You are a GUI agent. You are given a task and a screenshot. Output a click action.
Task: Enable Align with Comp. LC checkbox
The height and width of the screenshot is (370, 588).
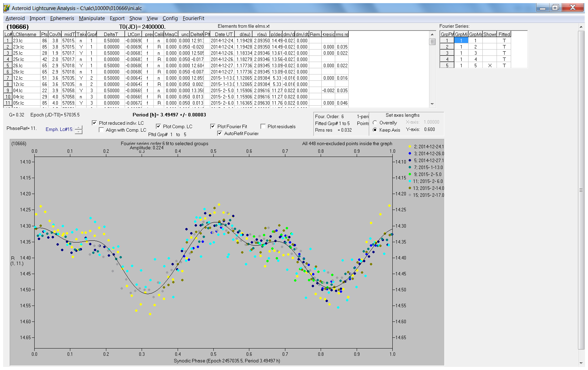click(101, 130)
